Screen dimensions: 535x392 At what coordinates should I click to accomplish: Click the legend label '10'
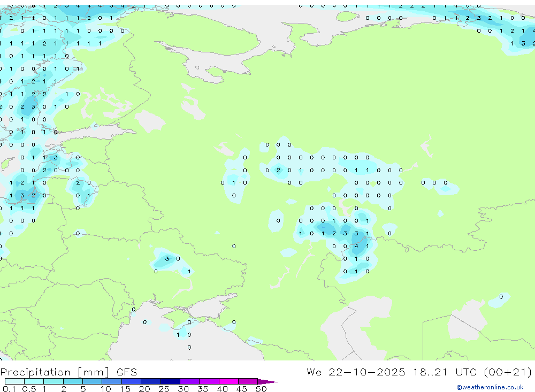point(106,389)
